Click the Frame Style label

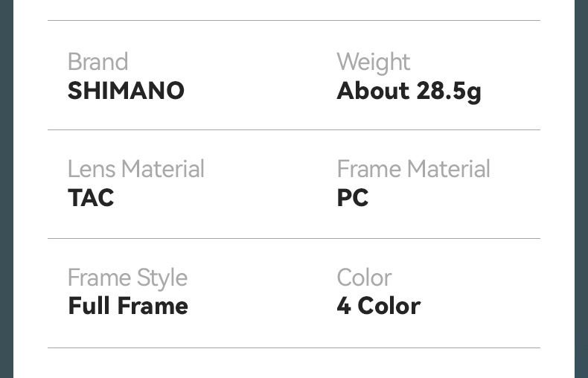point(127,278)
